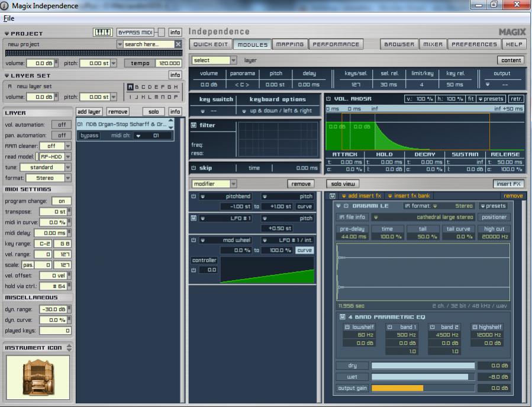Click the content button

point(511,60)
